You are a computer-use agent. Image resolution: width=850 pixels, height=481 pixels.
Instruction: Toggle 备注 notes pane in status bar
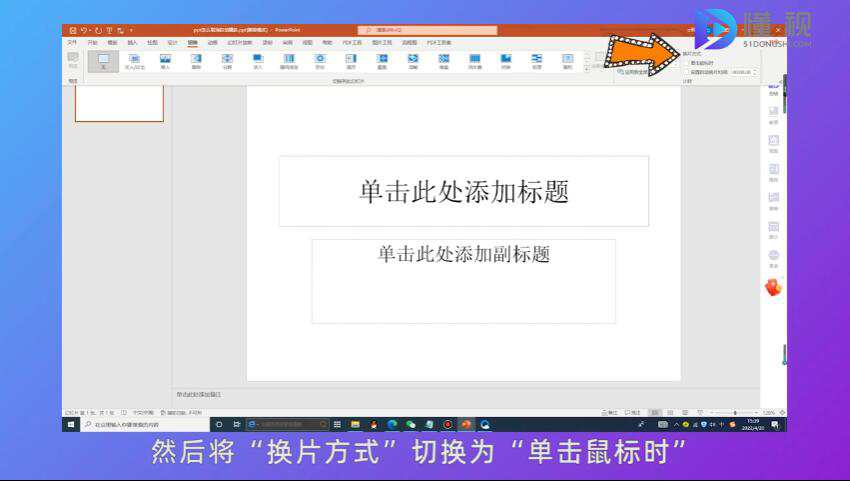click(610, 413)
